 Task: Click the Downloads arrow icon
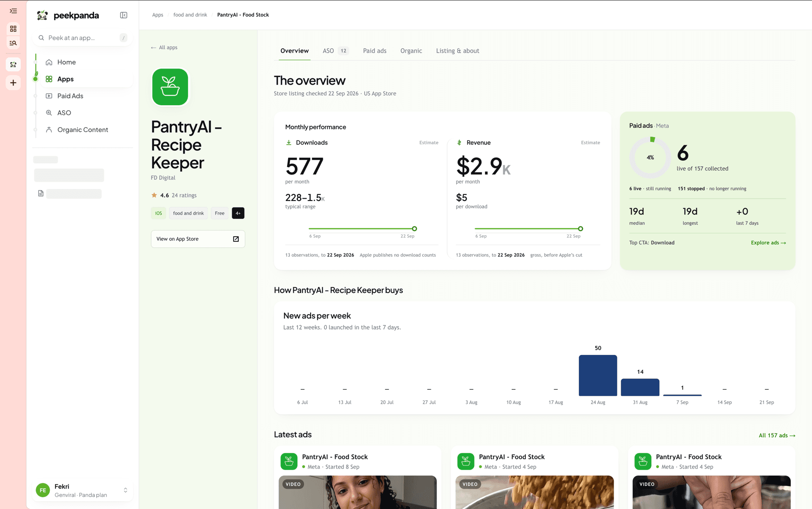click(289, 143)
